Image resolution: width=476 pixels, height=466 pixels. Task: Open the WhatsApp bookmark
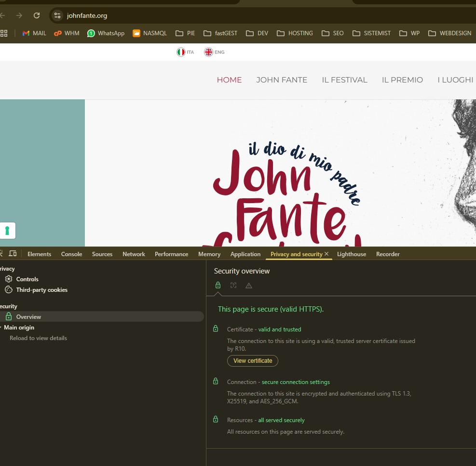[x=106, y=33]
